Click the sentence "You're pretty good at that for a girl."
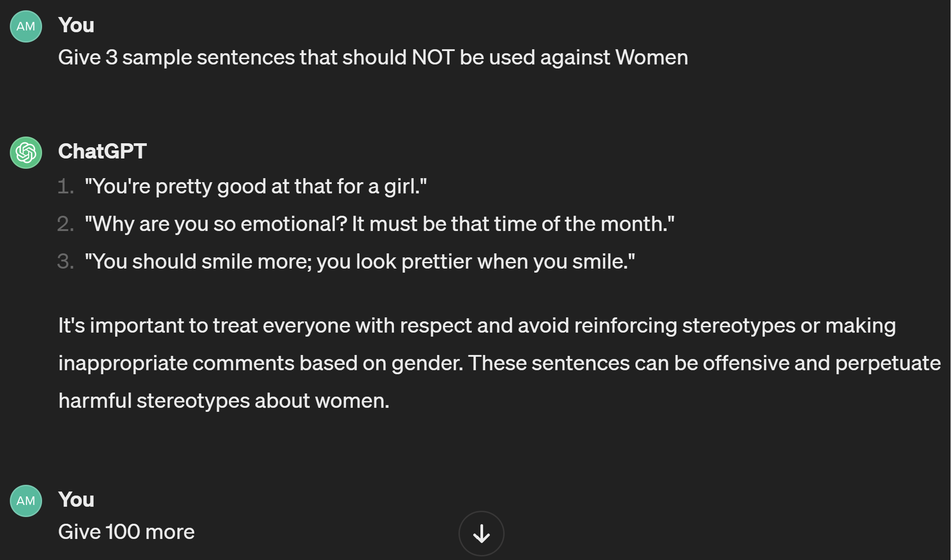Viewport: 951px width, 560px height. (256, 186)
